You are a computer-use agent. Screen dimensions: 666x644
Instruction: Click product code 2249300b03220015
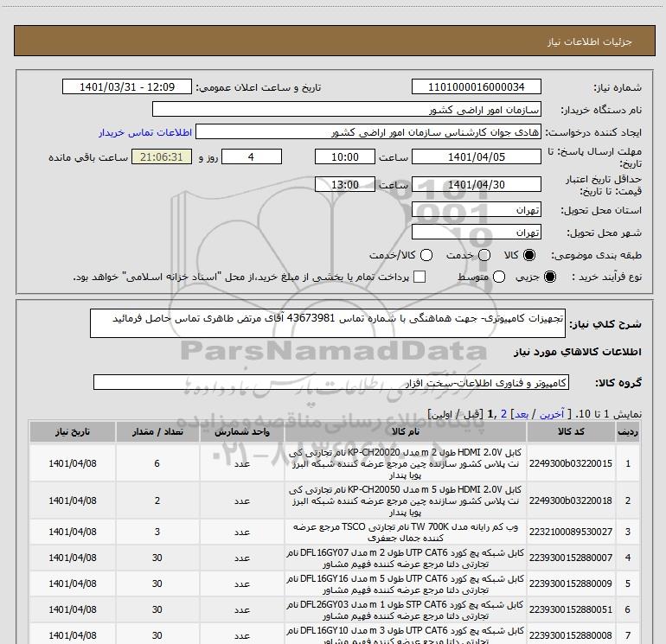(571, 463)
